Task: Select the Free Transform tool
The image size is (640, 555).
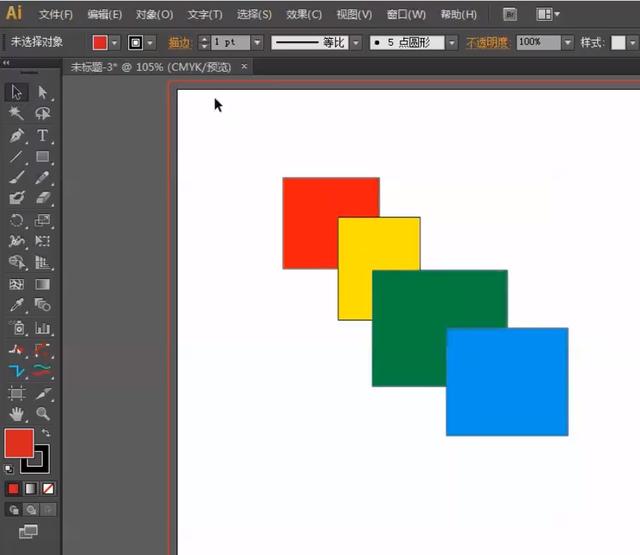Action: tap(42, 241)
